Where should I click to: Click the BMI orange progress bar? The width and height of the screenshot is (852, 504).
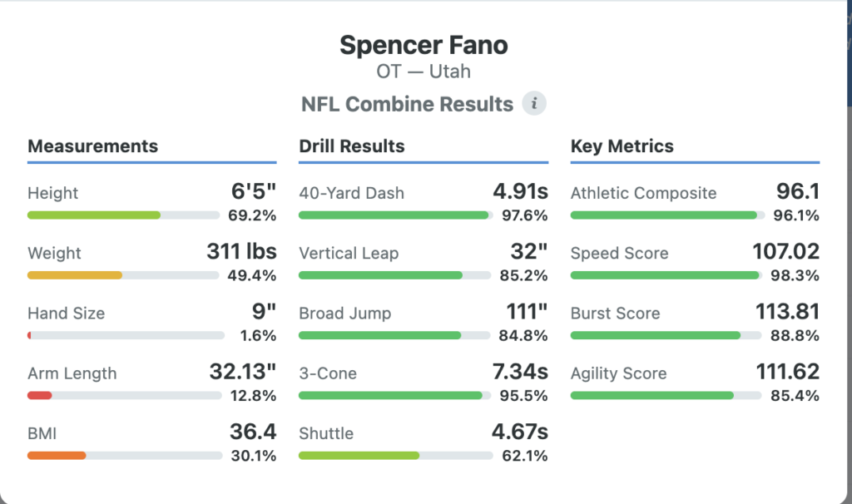[125, 456]
